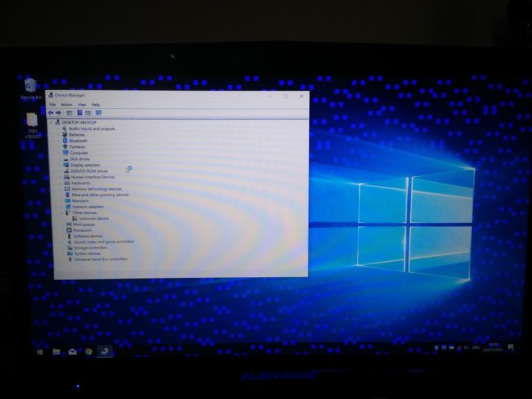Expand the Monitors category arrow
Viewport: 532px width, 399px height.
tap(61, 201)
